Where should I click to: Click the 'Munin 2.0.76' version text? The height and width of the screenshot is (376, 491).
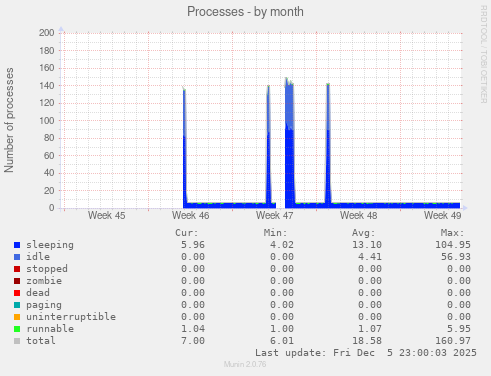point(245,364)
